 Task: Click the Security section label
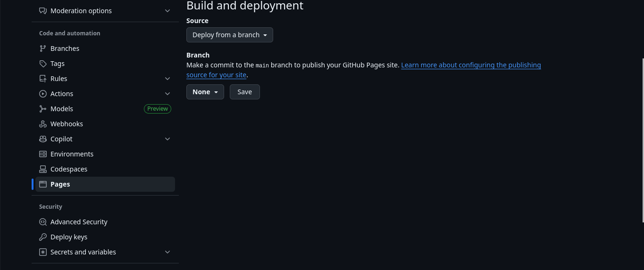click(x=50, y=207)
